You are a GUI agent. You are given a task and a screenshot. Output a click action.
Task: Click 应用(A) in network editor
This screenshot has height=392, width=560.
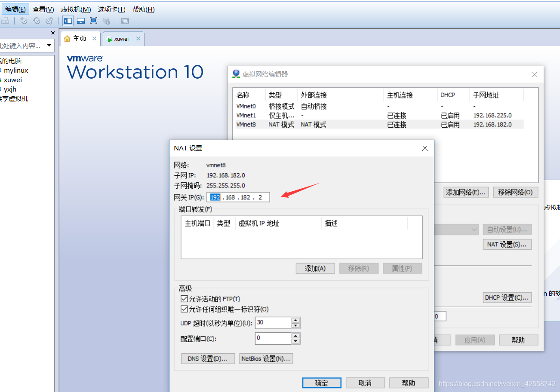[475, 340]
